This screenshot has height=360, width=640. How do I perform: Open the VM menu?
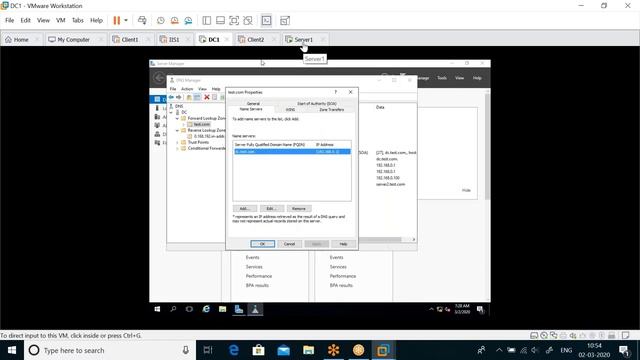tap(60, 20)
